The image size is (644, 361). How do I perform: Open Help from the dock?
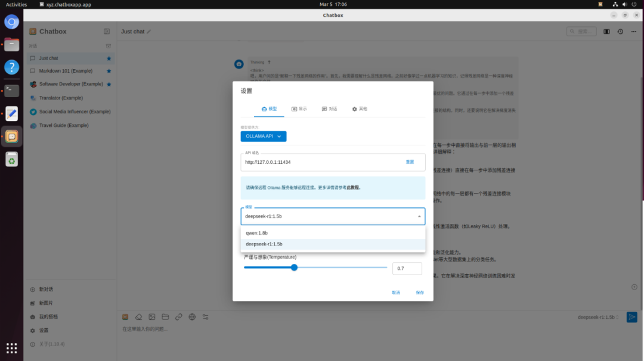coord(11,67)
